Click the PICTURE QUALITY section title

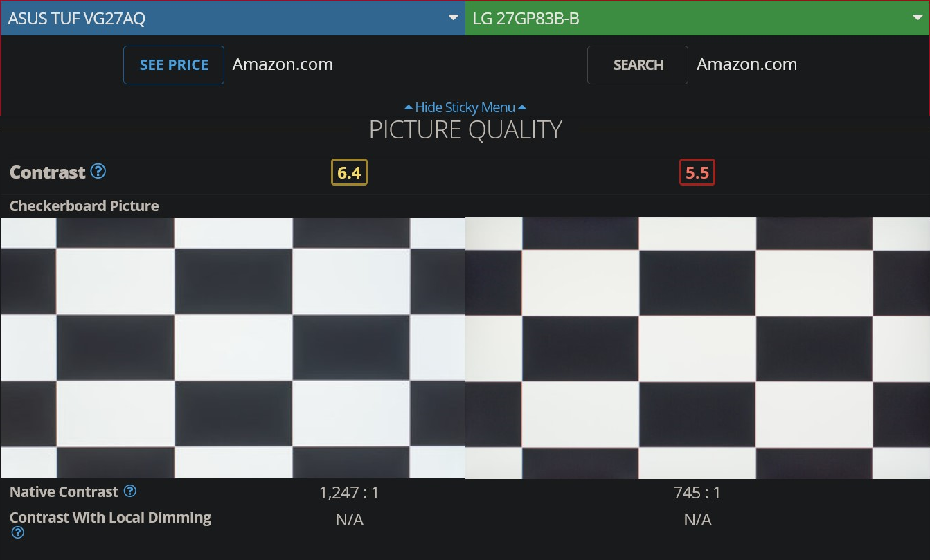(465, 130)
